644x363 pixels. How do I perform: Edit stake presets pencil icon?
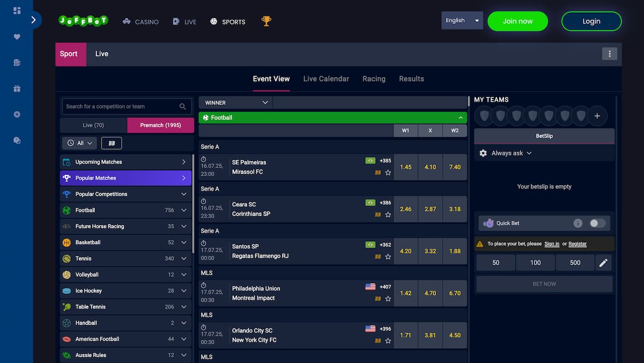tap(604, 262)
